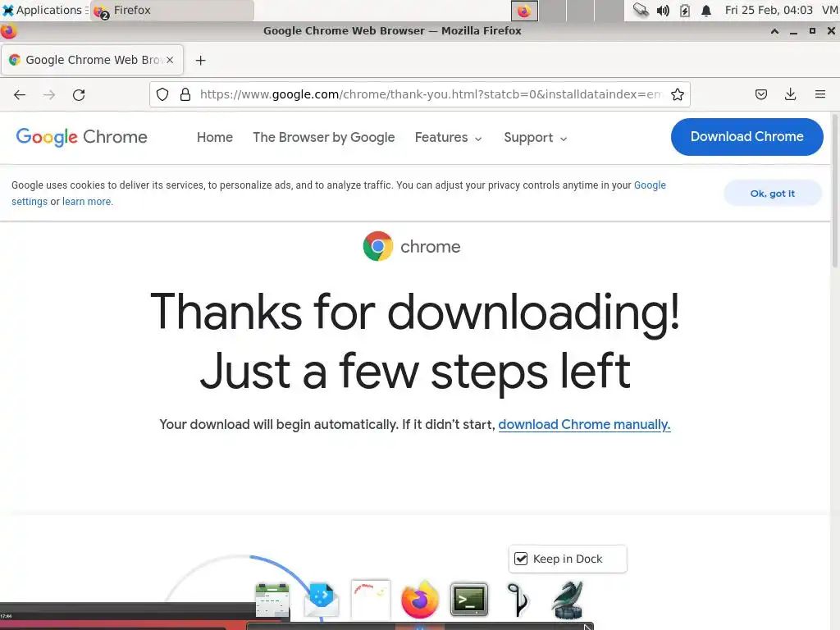Click the forward navigation arrow
This screenshot has width=840, height=630.
pyautogui.click(x=49, y=95)
